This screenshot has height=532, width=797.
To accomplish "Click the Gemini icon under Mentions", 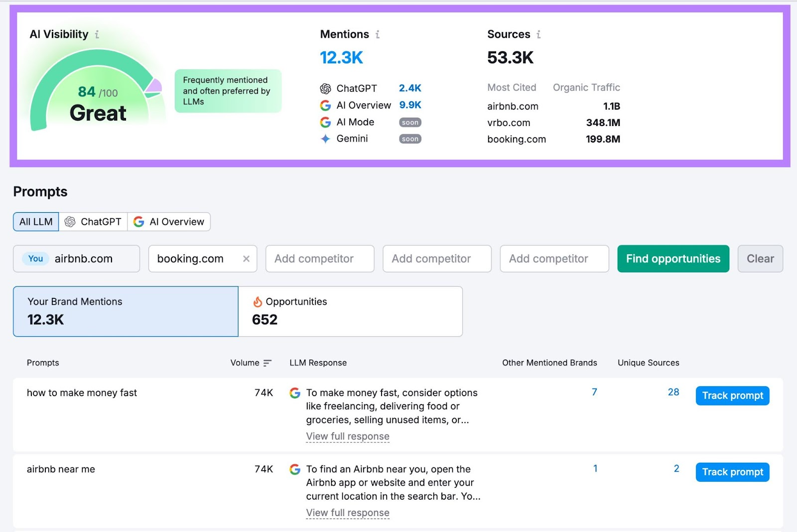I will click(x=325, y=139).
